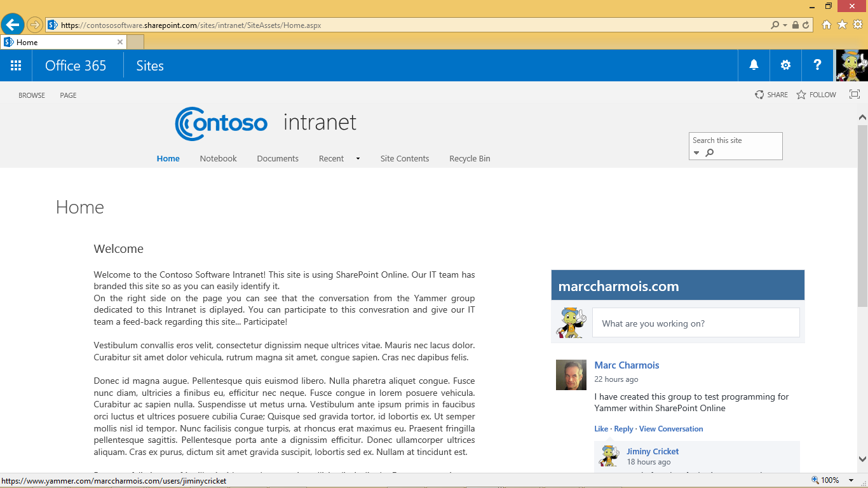Go to the browser home icon
868x488 pixels.
click(x=827, y=25)
